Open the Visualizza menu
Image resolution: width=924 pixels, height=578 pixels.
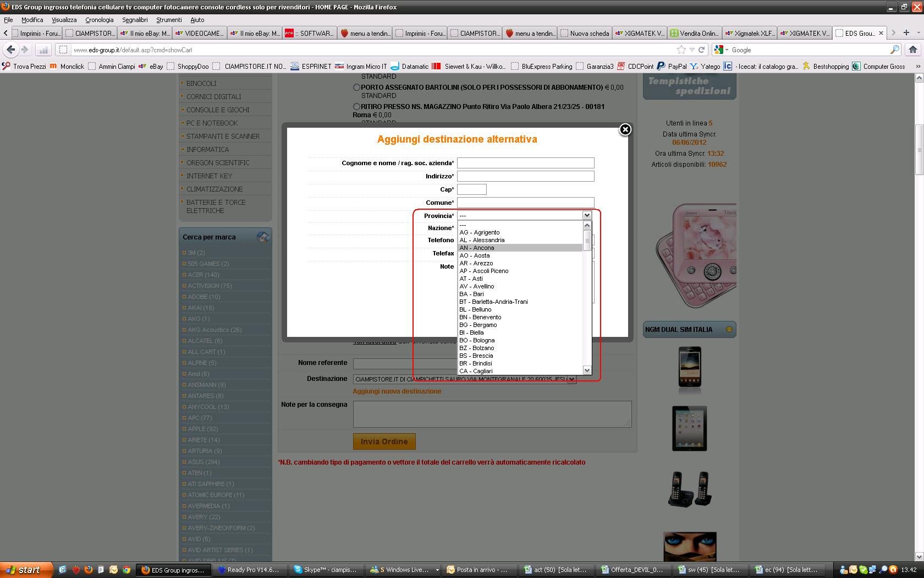tap(64, 20)
